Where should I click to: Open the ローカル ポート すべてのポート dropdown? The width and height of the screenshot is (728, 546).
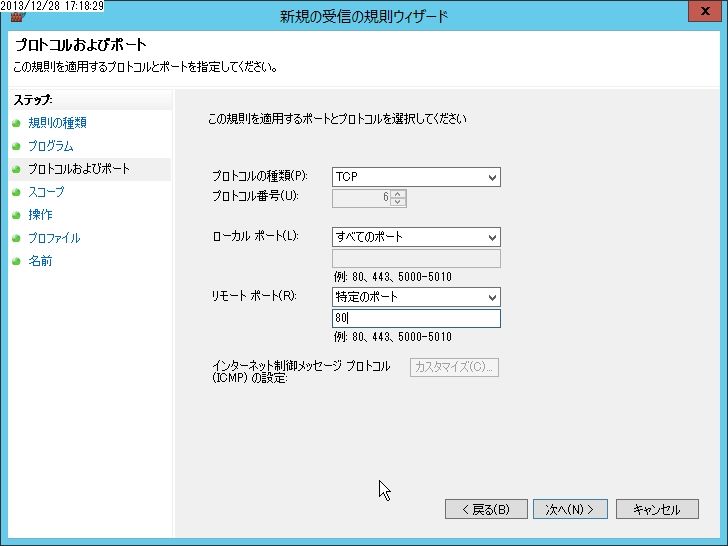[416, 237]
